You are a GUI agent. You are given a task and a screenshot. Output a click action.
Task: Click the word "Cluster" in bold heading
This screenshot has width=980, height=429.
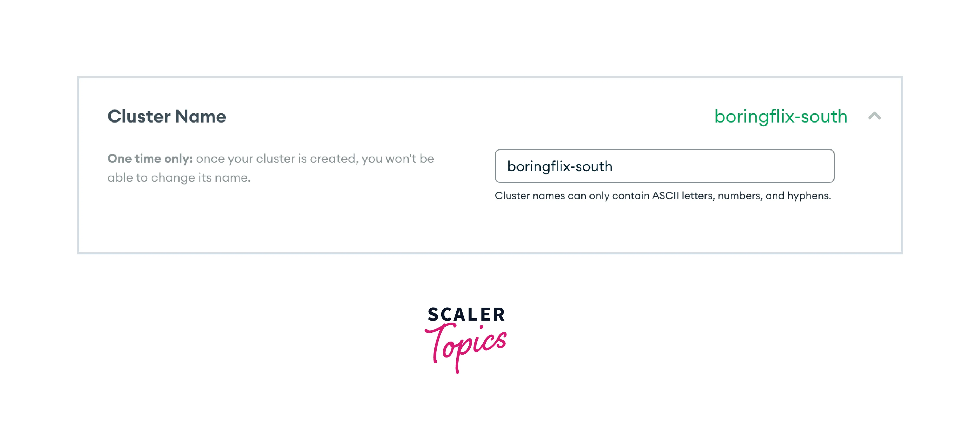pos(139,116)
